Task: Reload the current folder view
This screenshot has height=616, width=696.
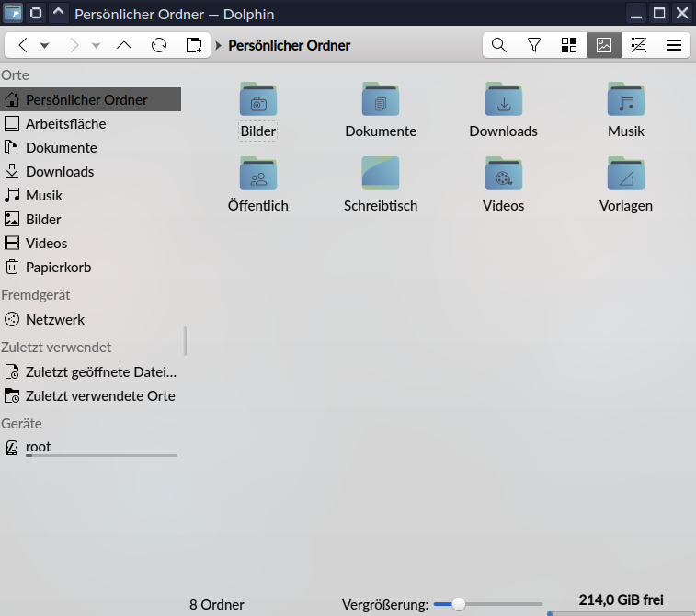Action: point(159,45)
